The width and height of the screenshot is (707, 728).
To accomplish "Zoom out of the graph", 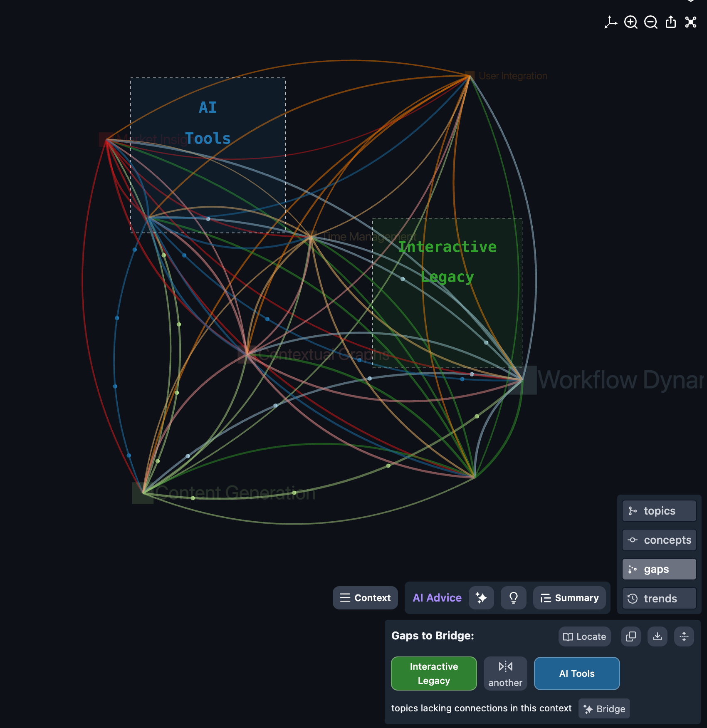I will point(651,22).
